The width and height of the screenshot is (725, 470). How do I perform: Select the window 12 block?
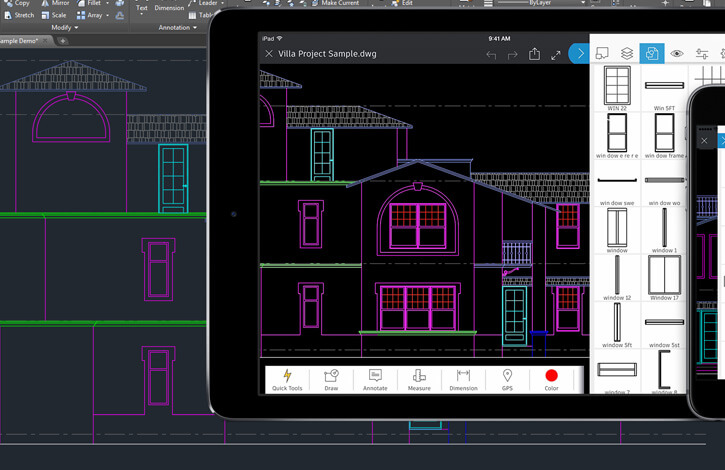tap(617, 278)
